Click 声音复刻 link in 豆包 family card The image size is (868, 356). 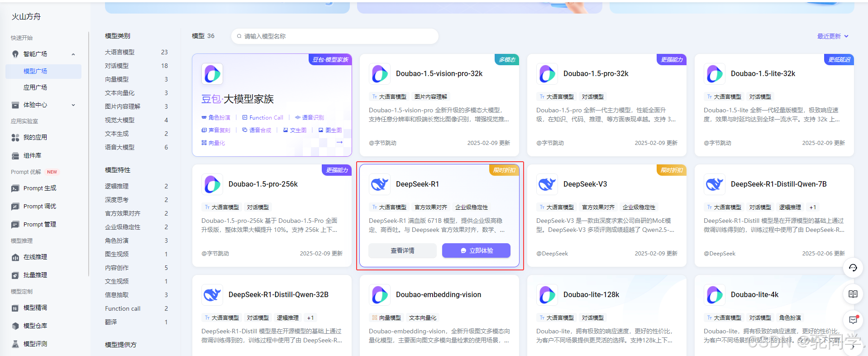(216, 130)
